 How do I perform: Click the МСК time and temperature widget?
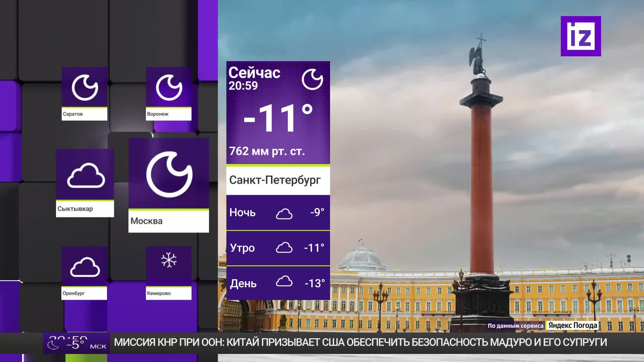[77, 343]
